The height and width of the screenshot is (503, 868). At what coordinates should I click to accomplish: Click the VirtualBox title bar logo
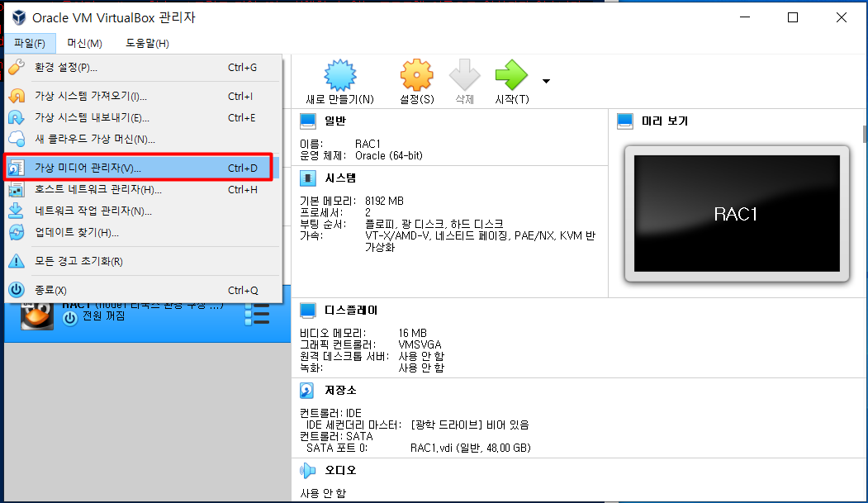click(x=19, y=17)
